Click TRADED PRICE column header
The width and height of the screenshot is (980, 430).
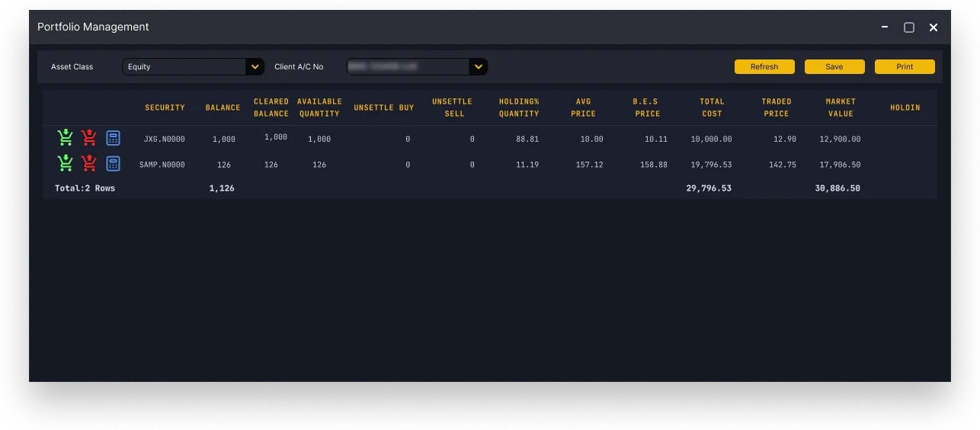point(777,107)
